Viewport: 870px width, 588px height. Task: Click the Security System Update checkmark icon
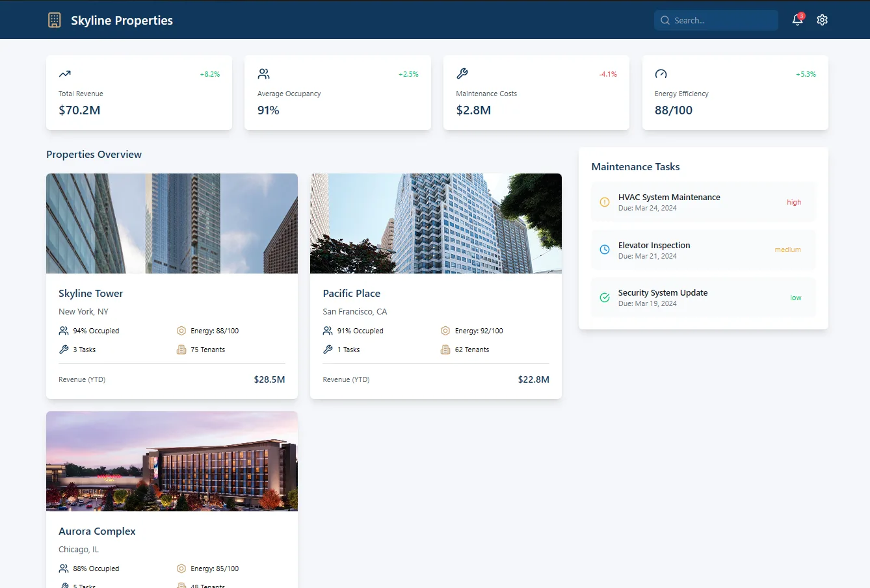coord(605,298)
